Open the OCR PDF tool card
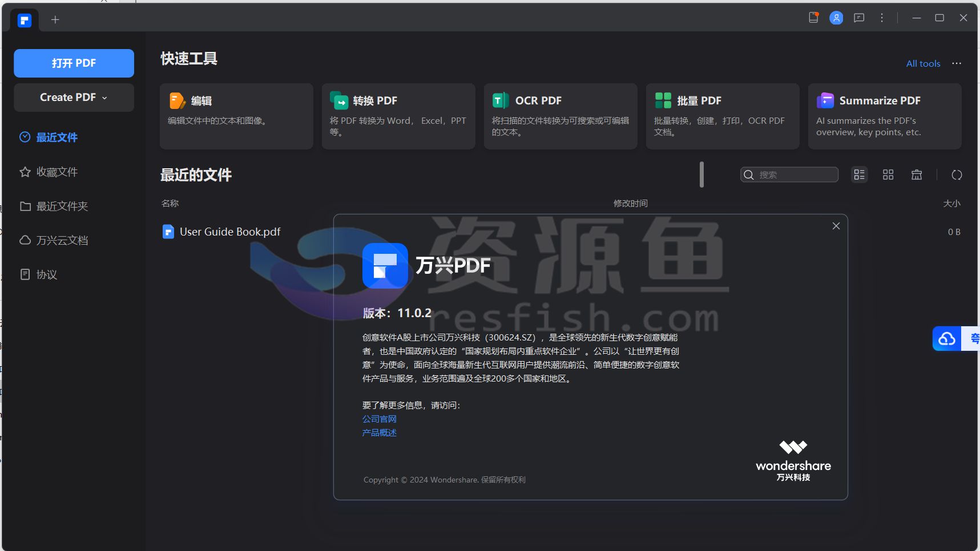This screenshot has height=551, width=980. point(560,116)
